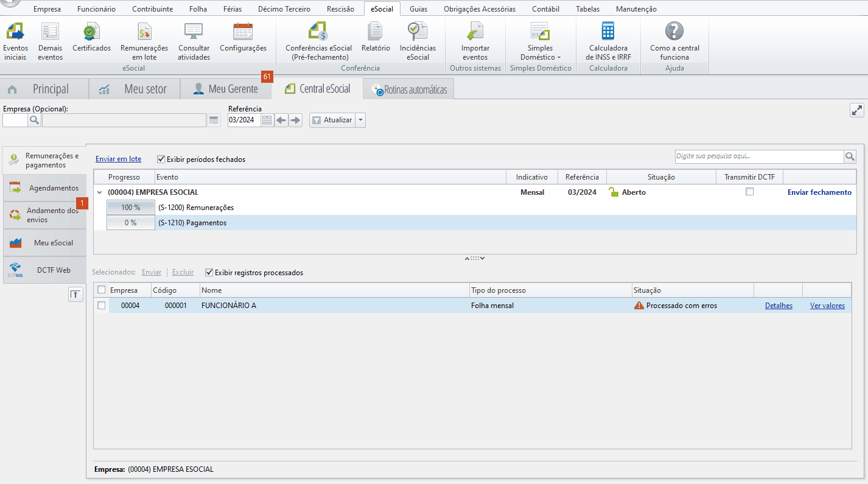The width and height of the screenshot is (868, 484).
Task: Switch to the Meu Gerente tab
Action: pos(226,89)
